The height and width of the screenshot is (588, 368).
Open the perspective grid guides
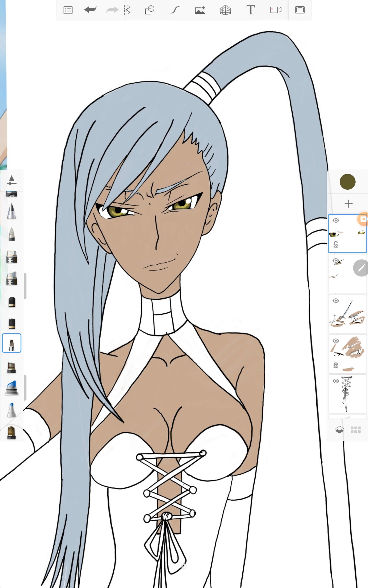point(225,10)
